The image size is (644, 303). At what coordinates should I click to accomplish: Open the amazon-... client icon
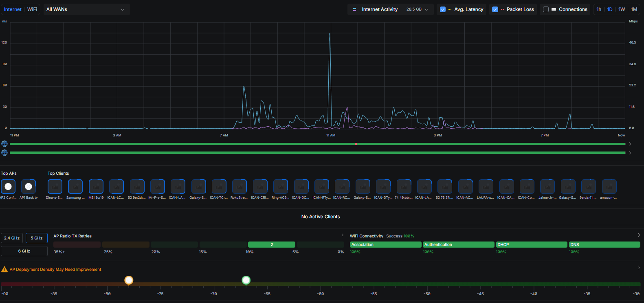[609, 187]
